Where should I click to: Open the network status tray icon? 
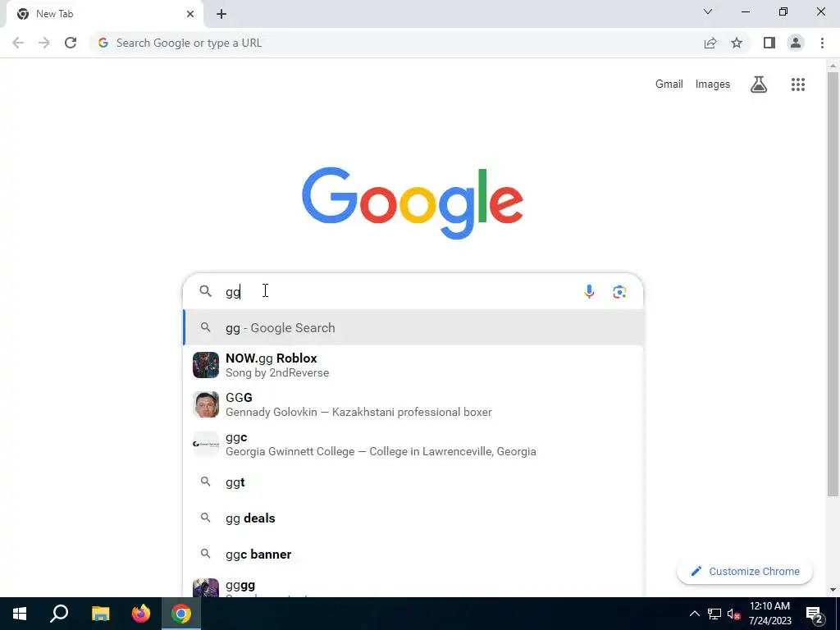coord(714,614)
